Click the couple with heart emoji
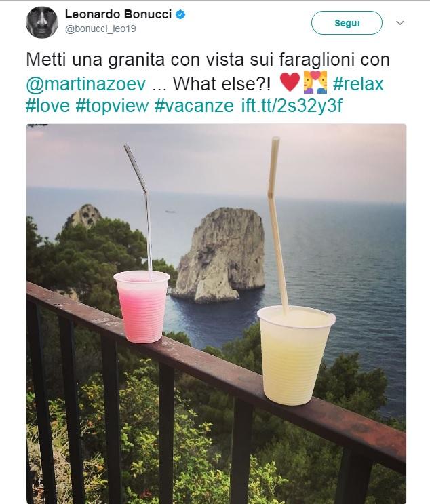430x504 pixels. (315, 82)
